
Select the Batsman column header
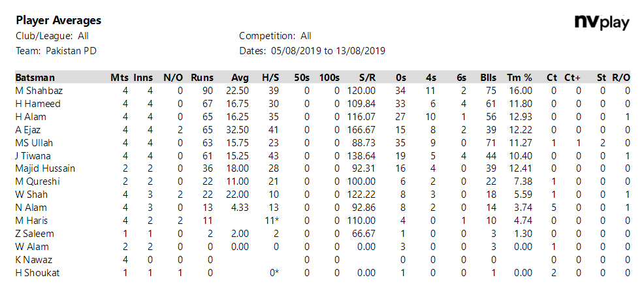[x=35, y=78]
